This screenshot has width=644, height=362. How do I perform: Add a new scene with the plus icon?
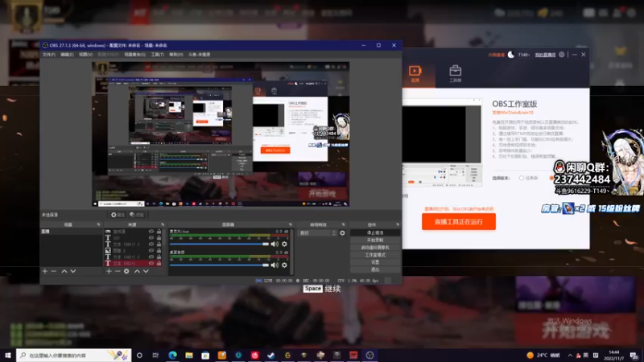pos(45,271)
